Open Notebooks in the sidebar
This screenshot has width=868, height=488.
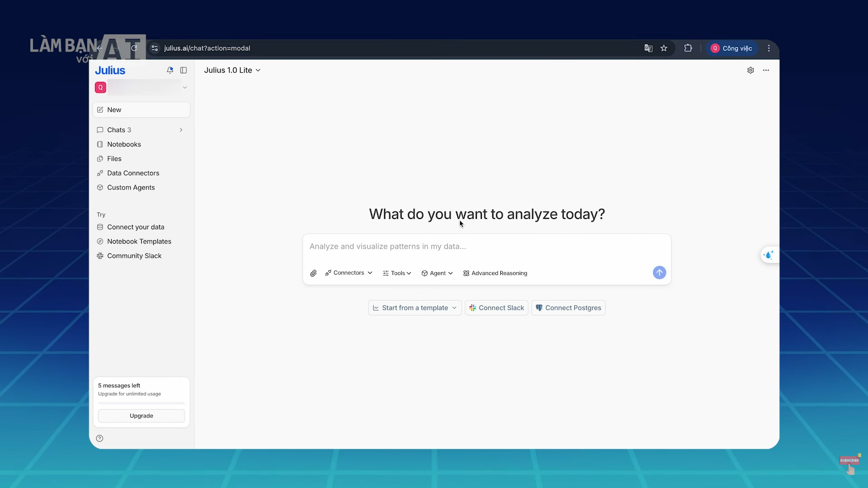[124, 144]
